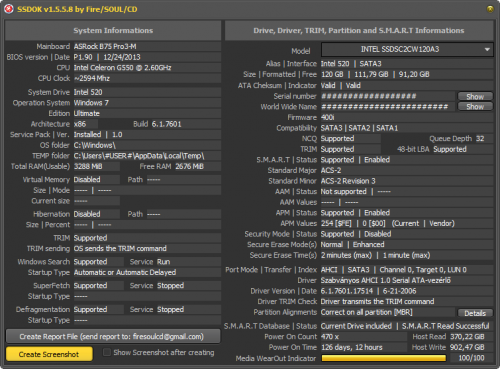The width and height of the screenshot is (500, 369).
Task: Click 48-bit LBA Supported value
Action: 450,149
